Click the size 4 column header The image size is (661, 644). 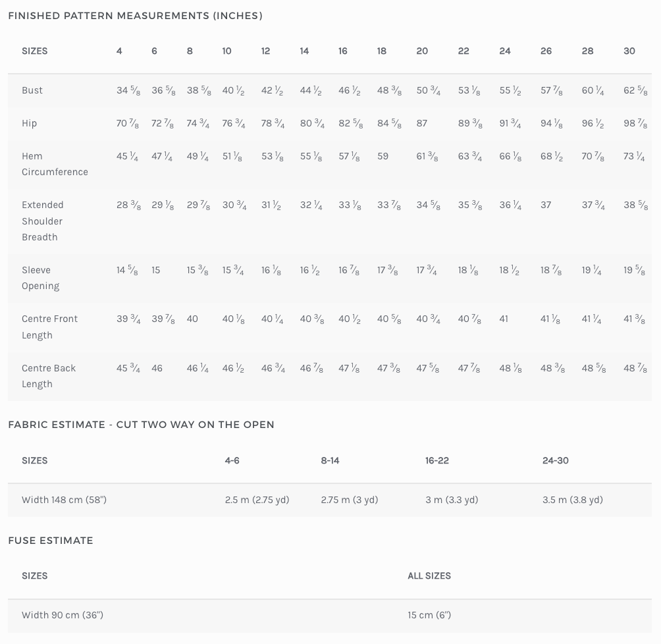tap(119, 51)
